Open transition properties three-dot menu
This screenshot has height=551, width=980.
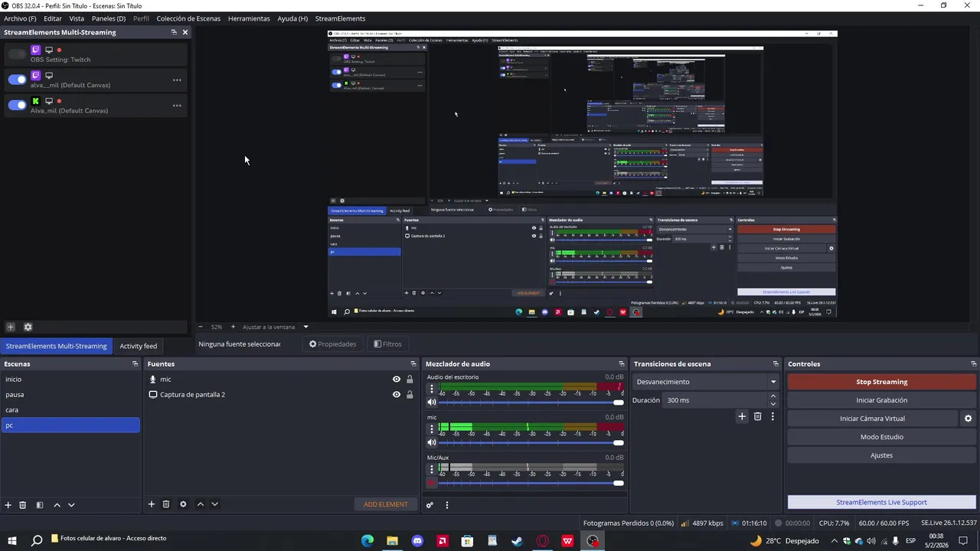pos(773,416)
